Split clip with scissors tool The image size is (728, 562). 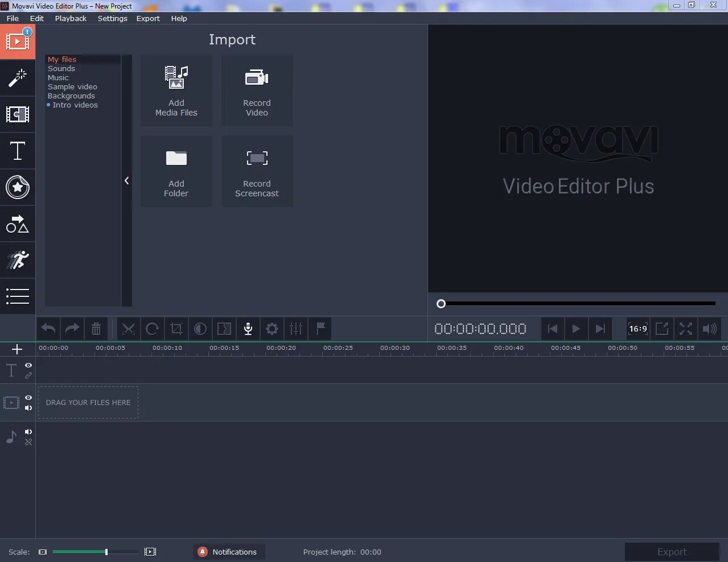point(129,329)
